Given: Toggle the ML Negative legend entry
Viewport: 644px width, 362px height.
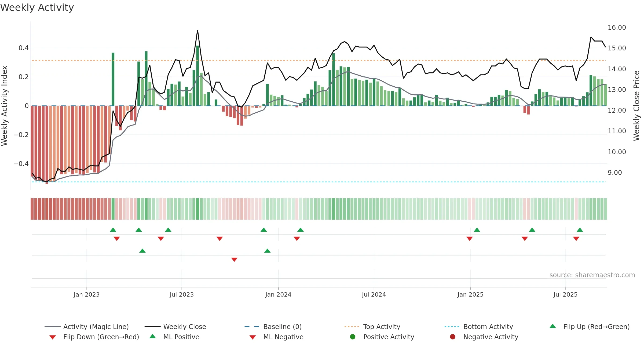Looking at the screenshot, I should coord(276,337).
